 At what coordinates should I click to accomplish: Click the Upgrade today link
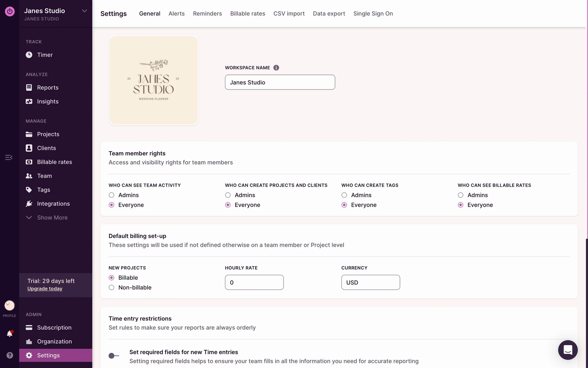[45, 289]
